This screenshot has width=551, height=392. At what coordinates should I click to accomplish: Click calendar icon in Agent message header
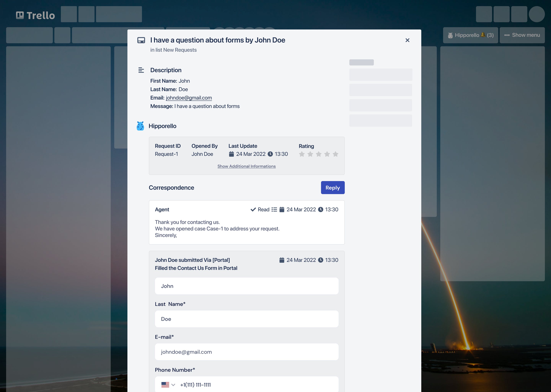[x=282, y=210]
